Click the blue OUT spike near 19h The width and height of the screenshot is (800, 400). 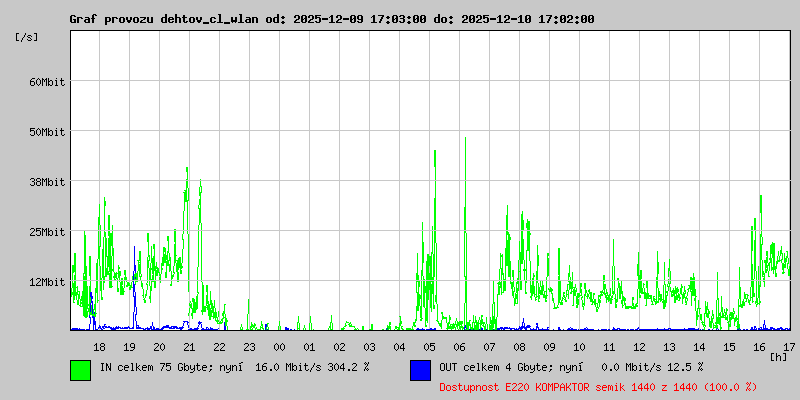pyautogui.click(x=135, y=286)
